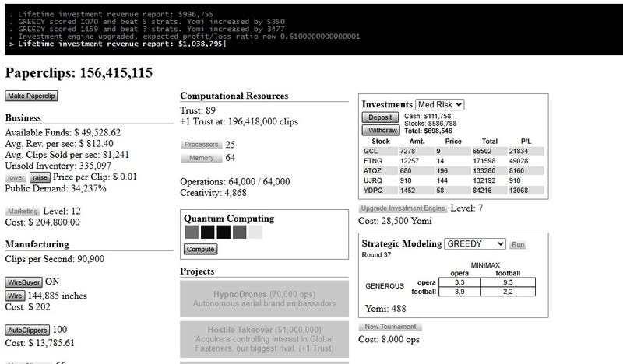Click payoff cell 9,3 in grid

[508, 282]
